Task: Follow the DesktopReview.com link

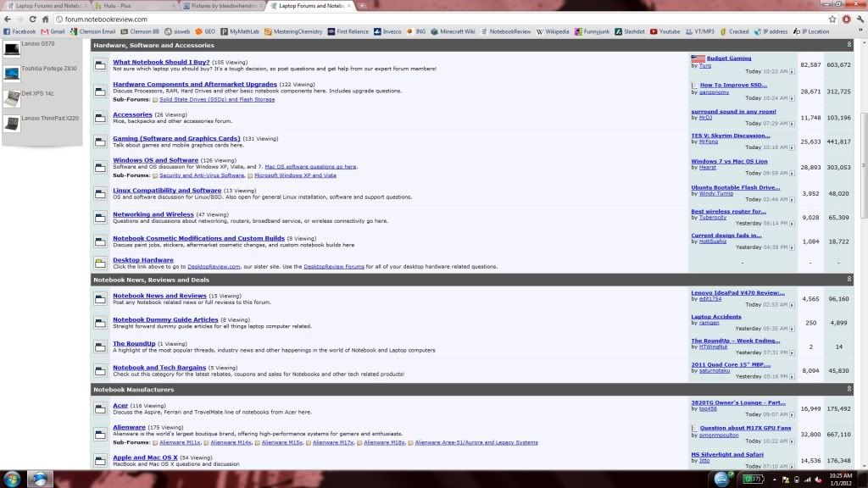Action: (214, 267)
